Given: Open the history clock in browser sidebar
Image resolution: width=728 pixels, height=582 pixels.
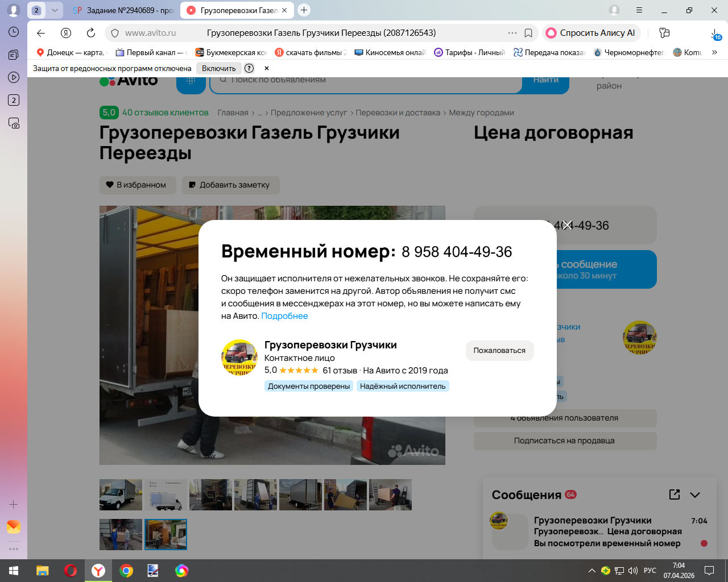Looking at the screenshot, I should (14, 32).
